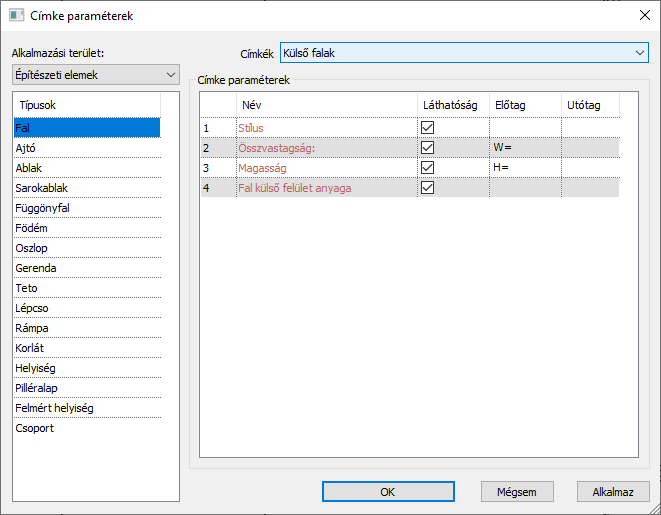The width and height of the screenshot is (661, 515).
Task: Select the Ablak type
Action: point(87,168)
